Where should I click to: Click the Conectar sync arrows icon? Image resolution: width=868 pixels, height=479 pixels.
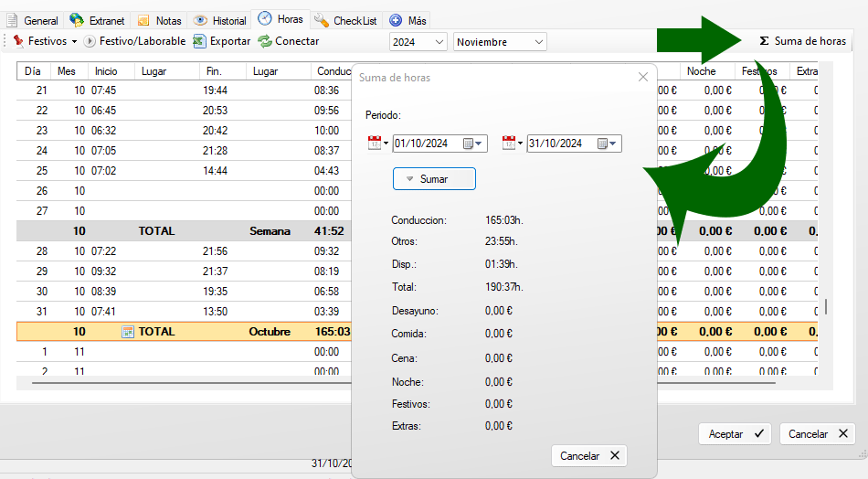(265, 41)
